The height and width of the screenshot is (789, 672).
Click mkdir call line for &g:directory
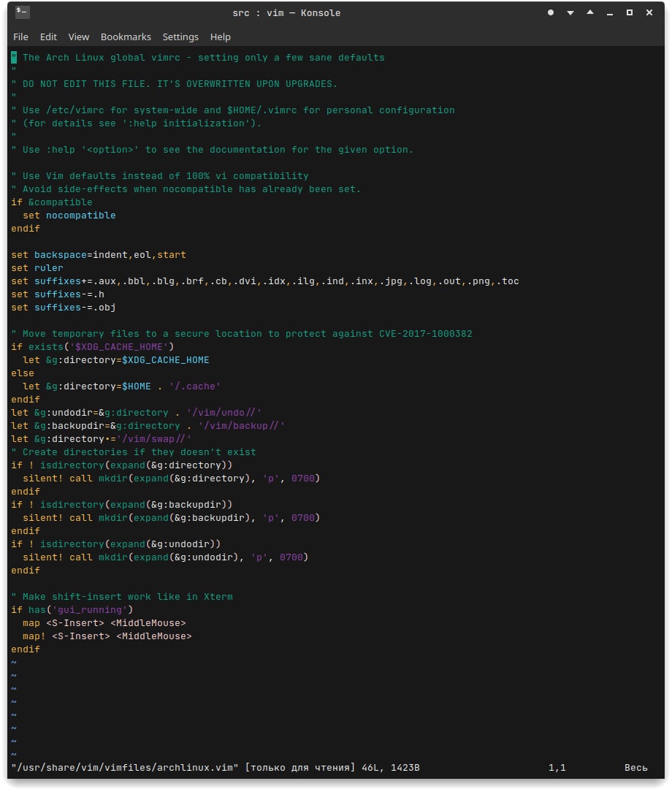(172, 479)
